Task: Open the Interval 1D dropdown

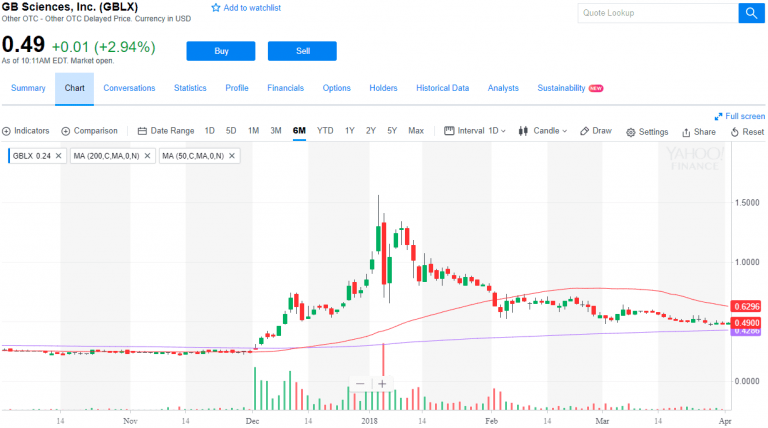Action: coord(475,131)
